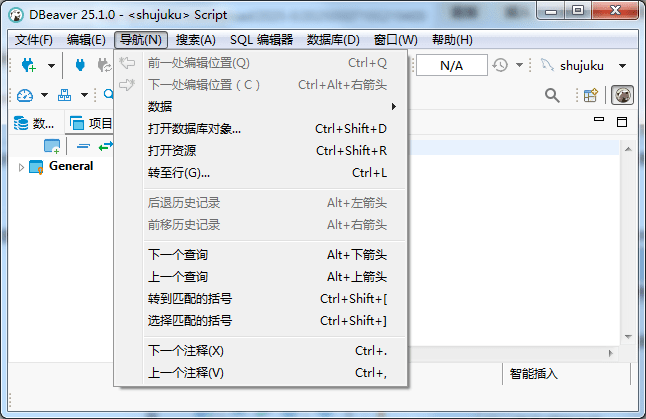
Task: Switch to the database navigator tab
Action: 34,123
